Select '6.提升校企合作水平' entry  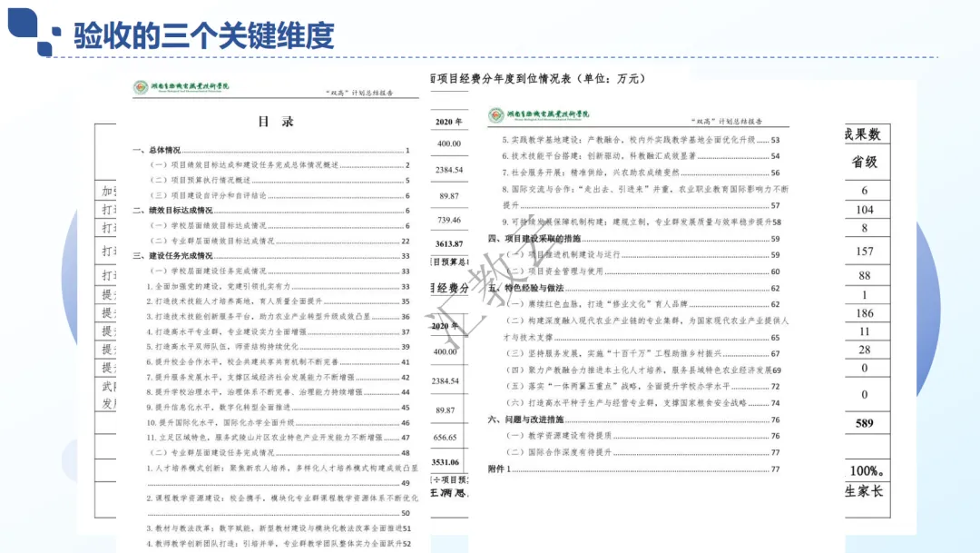pos(279,362)
